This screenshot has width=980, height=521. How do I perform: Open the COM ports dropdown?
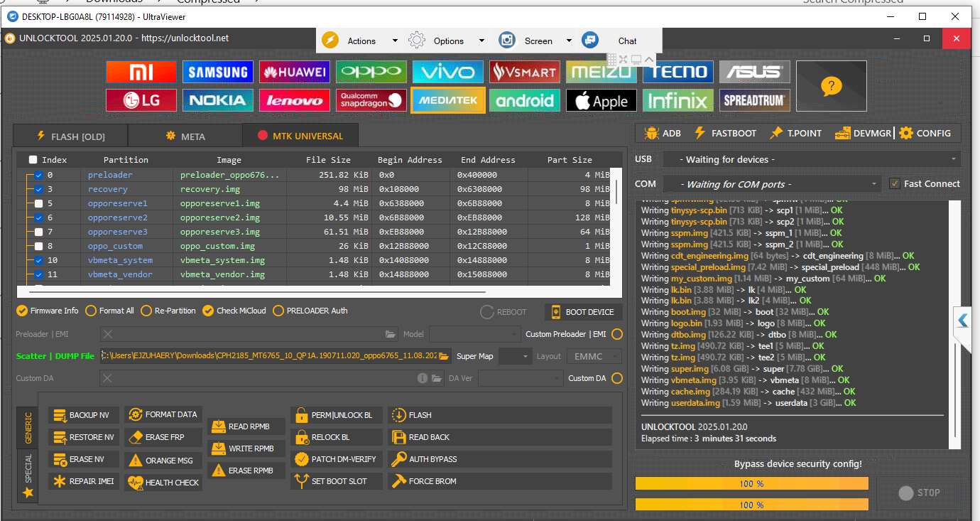click(x=772, y=184)
